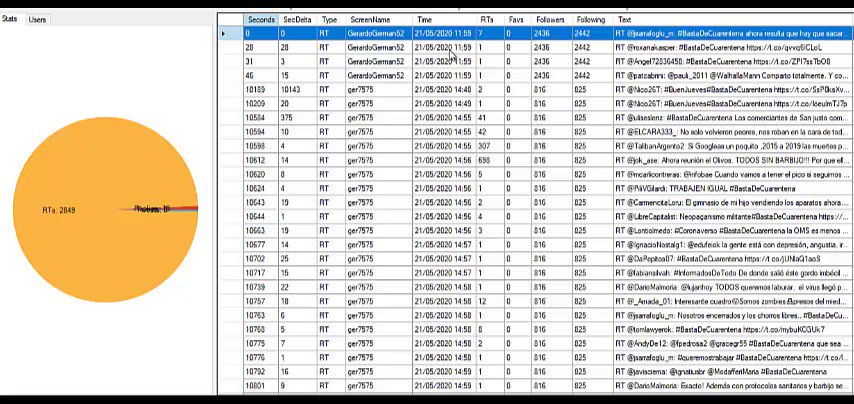Image resolution: width=854 pixels, height=404 pixels.
Task: Click the Seconds cell 10757
Action: [x=261, y=302]
